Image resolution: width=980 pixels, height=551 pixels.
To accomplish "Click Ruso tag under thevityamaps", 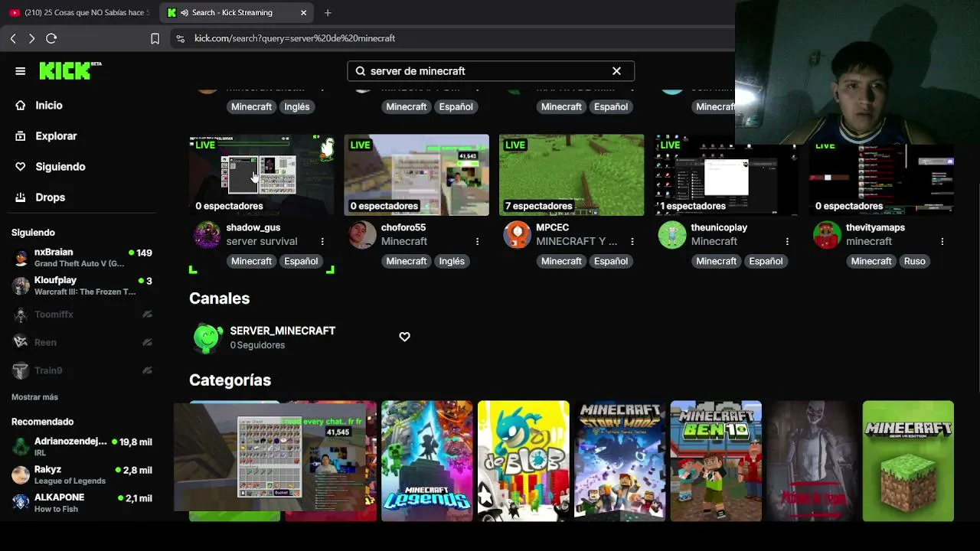I will point(914,261).
